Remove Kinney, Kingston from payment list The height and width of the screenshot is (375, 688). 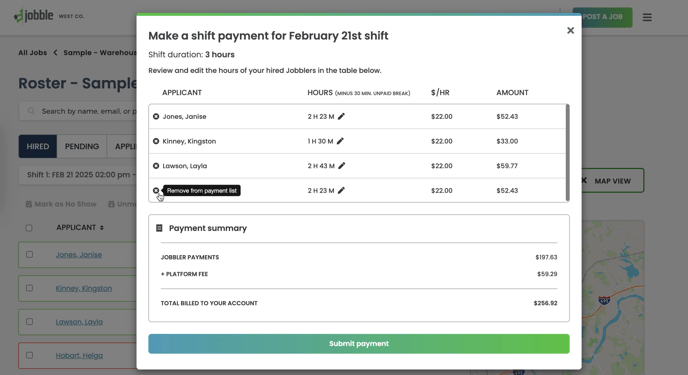click(156, 141)
